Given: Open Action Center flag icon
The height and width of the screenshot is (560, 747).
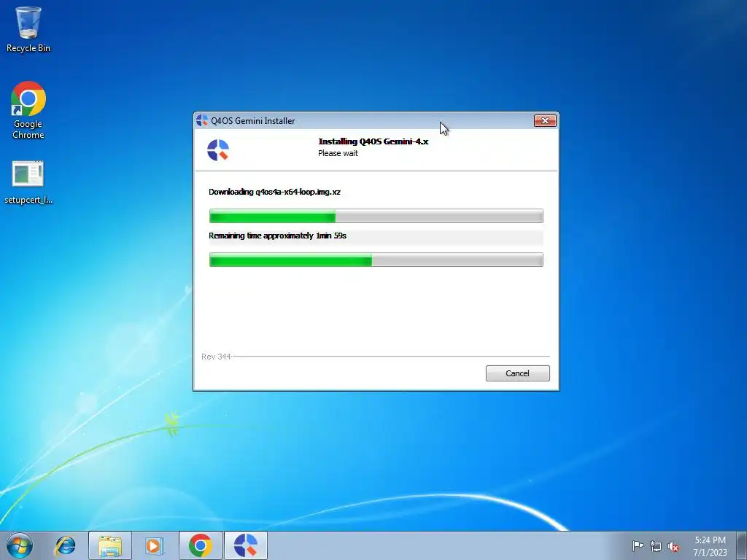Looking at the screenshot, I should point(638,546).
